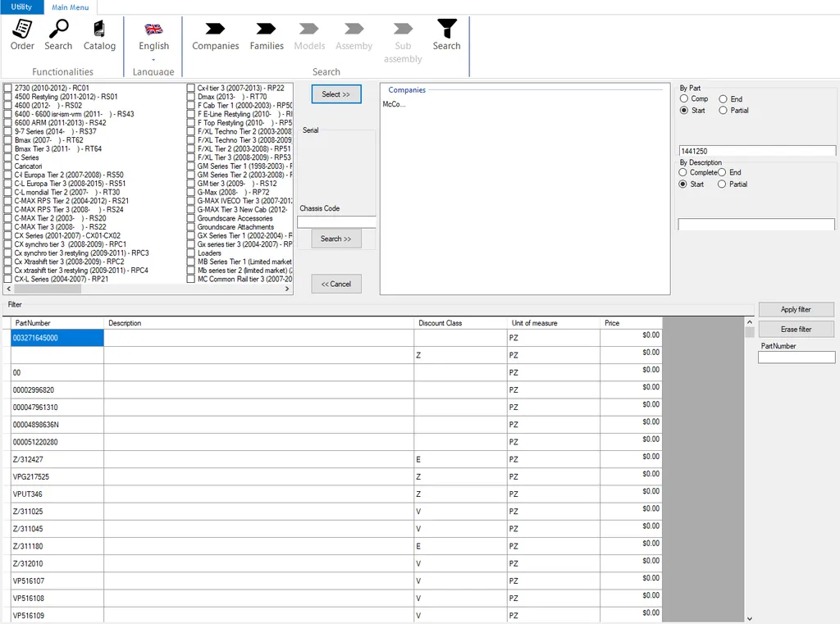Go to the Assemby search step

[354, 36]
